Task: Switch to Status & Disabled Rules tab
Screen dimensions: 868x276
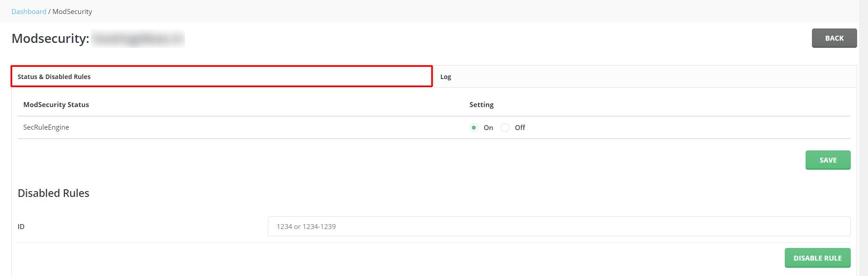Action: pos(221,76)
